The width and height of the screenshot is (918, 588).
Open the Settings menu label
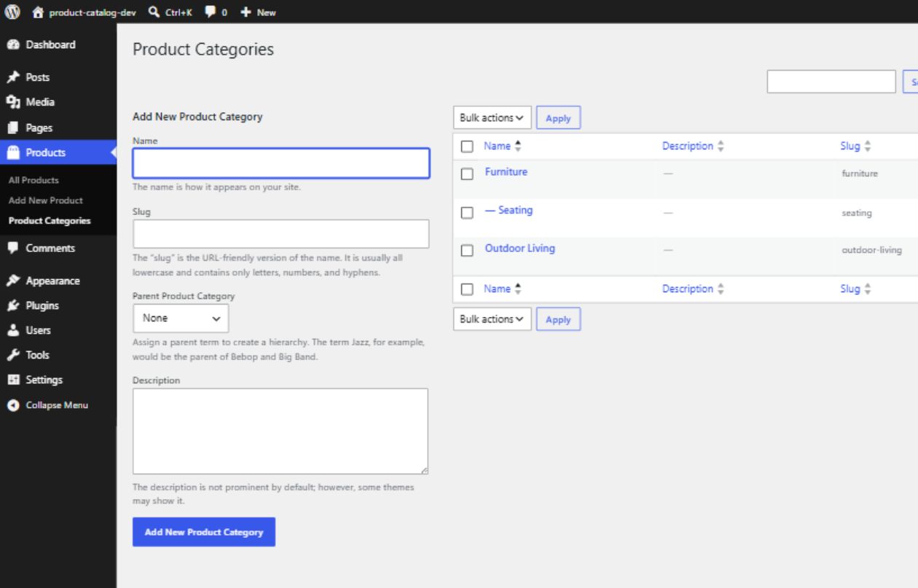pyautogui.click(x=44, y=380)
